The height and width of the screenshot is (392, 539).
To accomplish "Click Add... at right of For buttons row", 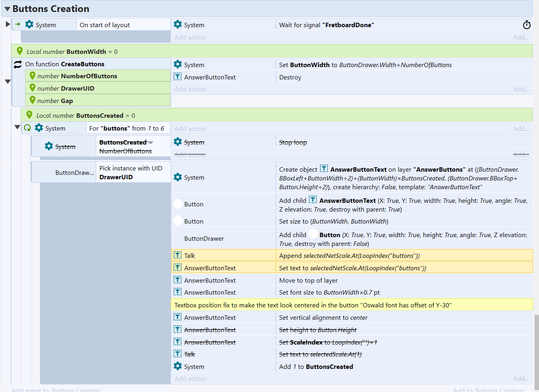I will coord(521,129).
